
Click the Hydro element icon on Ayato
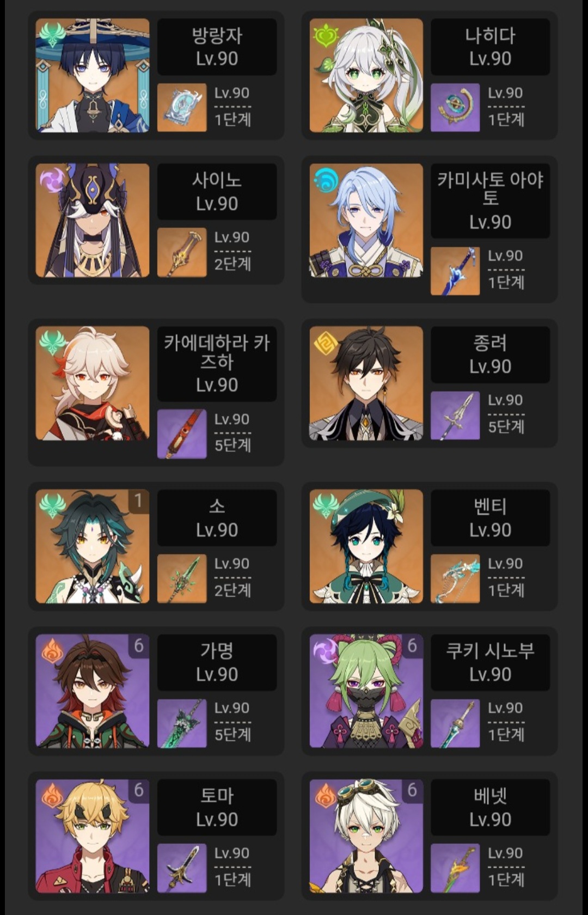[327, 179]
